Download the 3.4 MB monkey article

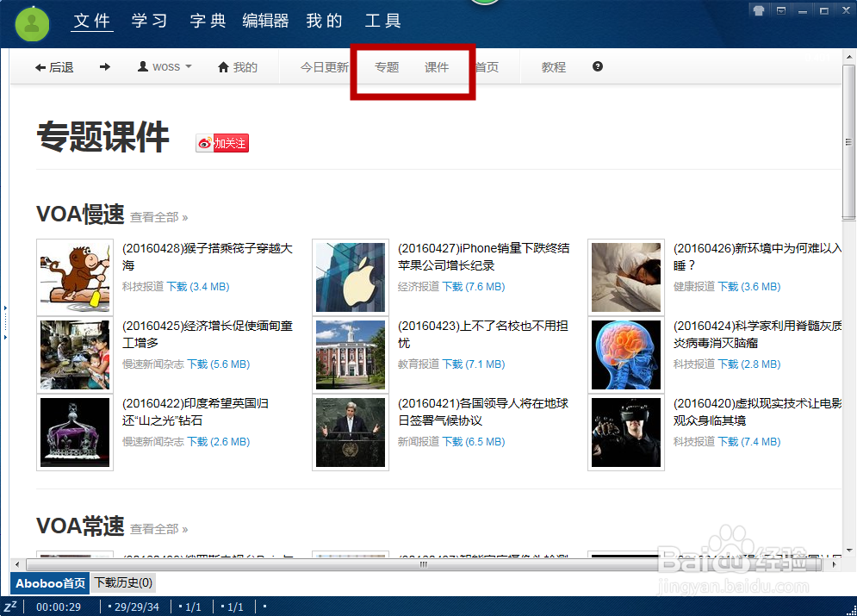(198, 286)
